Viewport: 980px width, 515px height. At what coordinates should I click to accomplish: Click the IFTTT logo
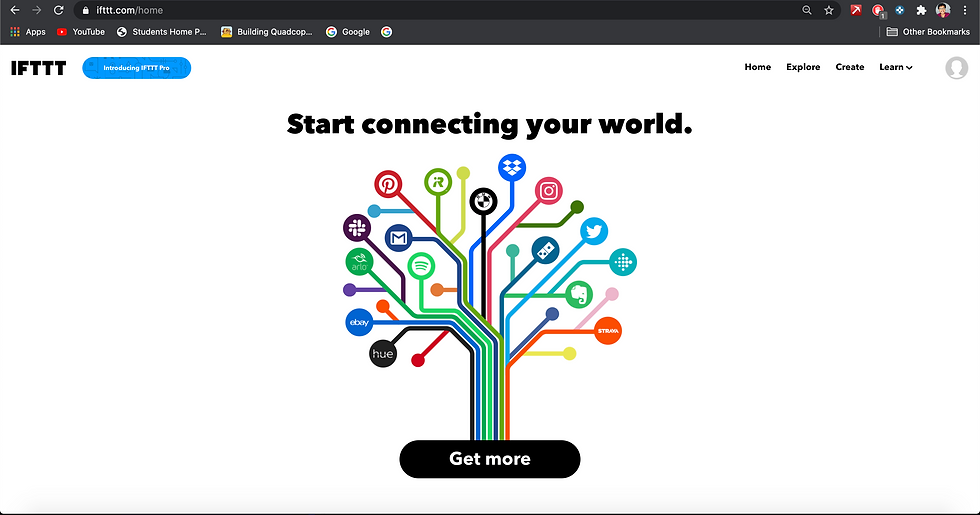38,68
